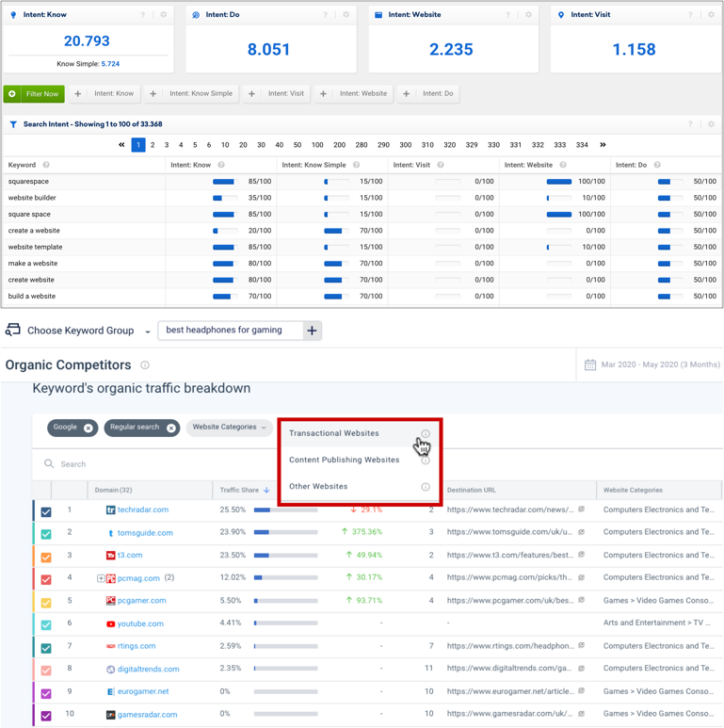
Task: Click help icon next to Intent: Visit column
Action: tap(441, 165)
